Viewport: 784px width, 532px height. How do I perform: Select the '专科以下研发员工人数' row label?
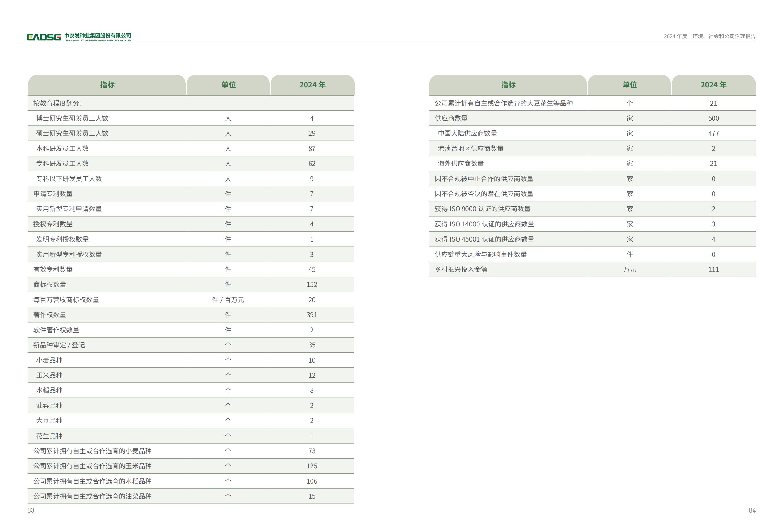pos(69,179)
